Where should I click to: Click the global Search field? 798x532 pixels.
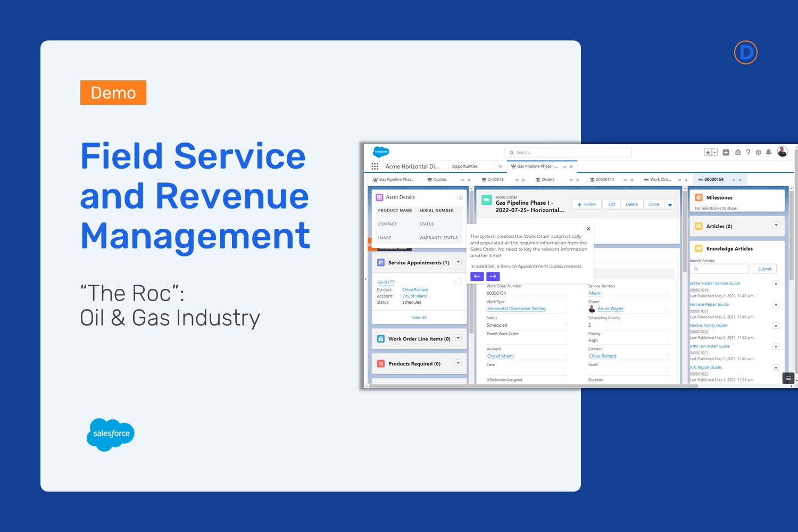click(x=568, y=152)
